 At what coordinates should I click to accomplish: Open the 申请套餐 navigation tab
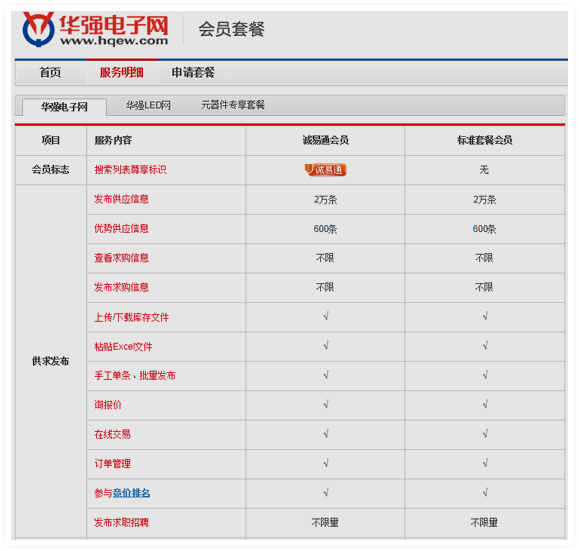click(x=193, y=72)
